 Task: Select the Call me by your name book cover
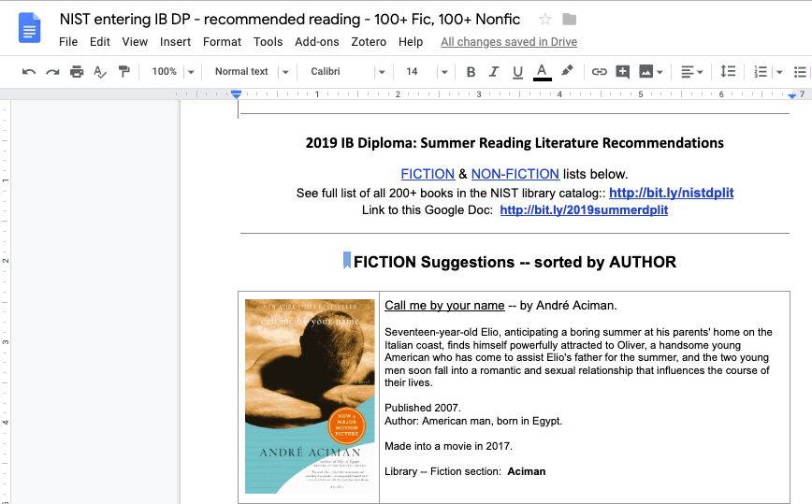coord(310,396)
